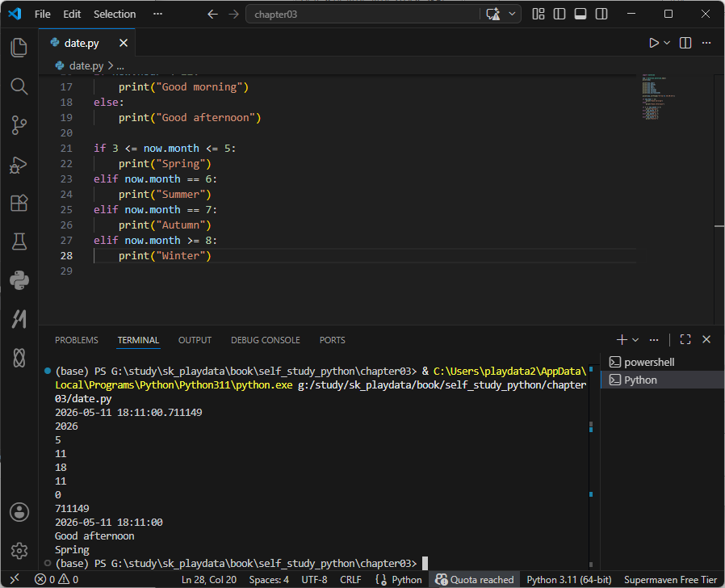Open terminal panel More Actions ellipsis
Screen dimensions: 725x588
coord(653,340)
